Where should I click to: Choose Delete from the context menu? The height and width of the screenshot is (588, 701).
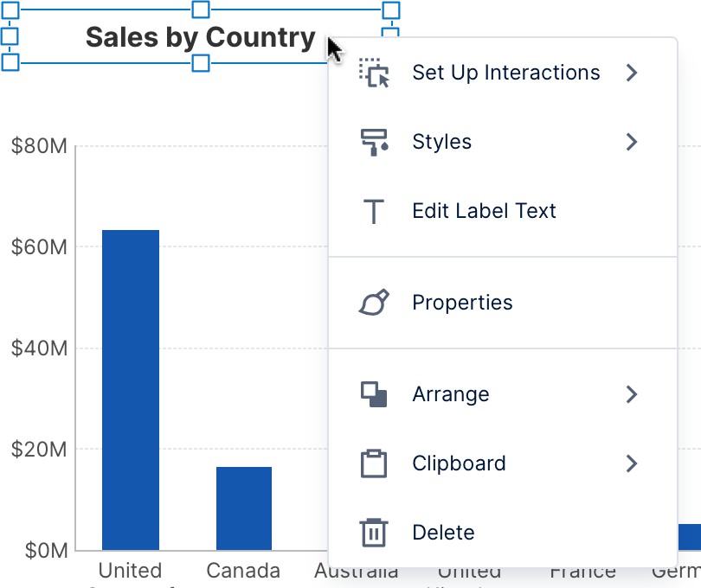442,532
